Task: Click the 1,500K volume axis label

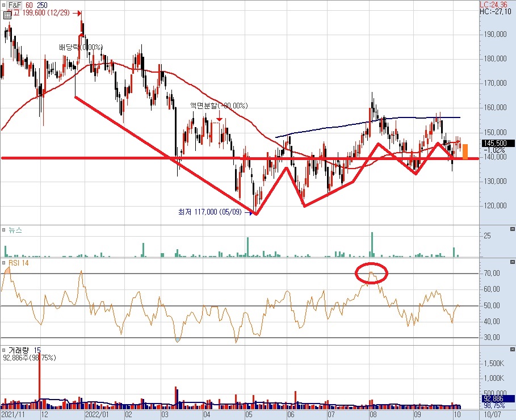Action: click(494, 363)
